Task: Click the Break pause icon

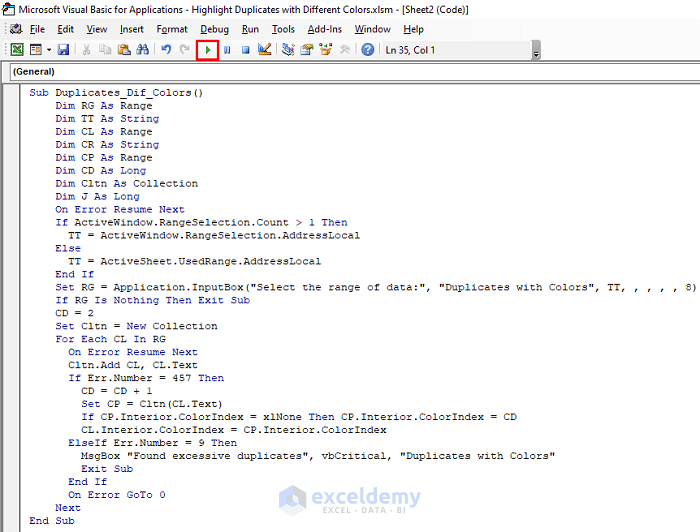Action: (x=227, y=50)
